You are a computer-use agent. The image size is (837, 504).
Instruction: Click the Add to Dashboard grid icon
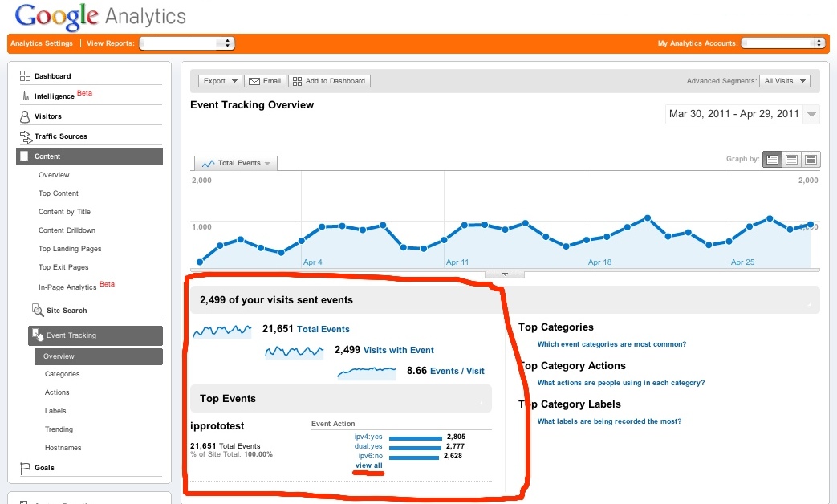tap(297, 81)
